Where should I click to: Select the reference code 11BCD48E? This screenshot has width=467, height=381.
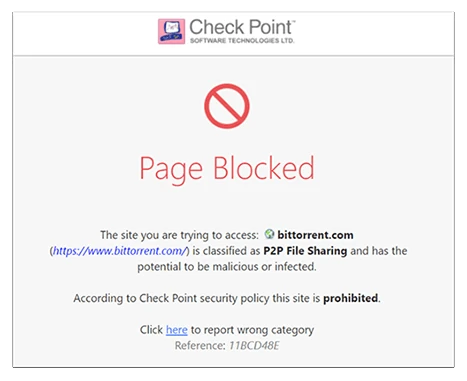(254, 346)
